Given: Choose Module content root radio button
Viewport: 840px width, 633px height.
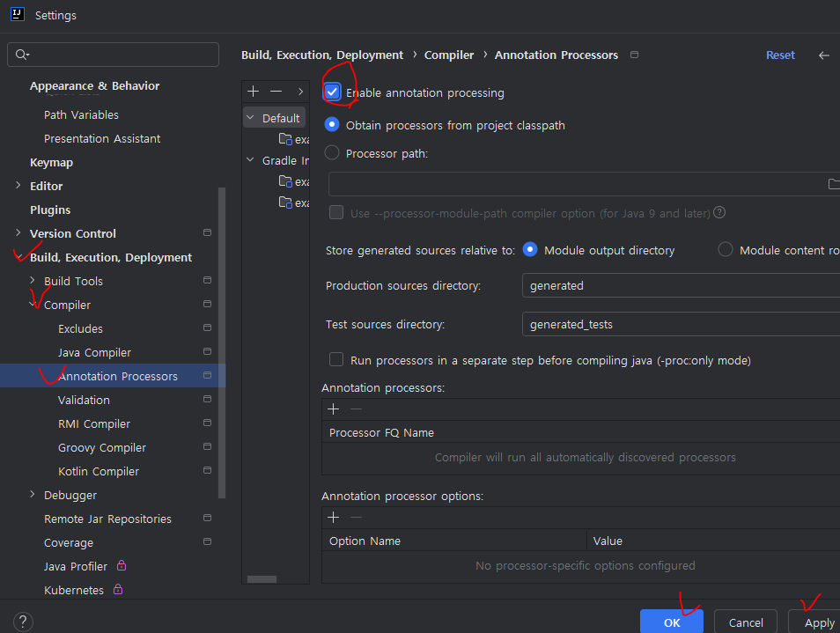Looking at the screenshot, I should pos(726,249).
